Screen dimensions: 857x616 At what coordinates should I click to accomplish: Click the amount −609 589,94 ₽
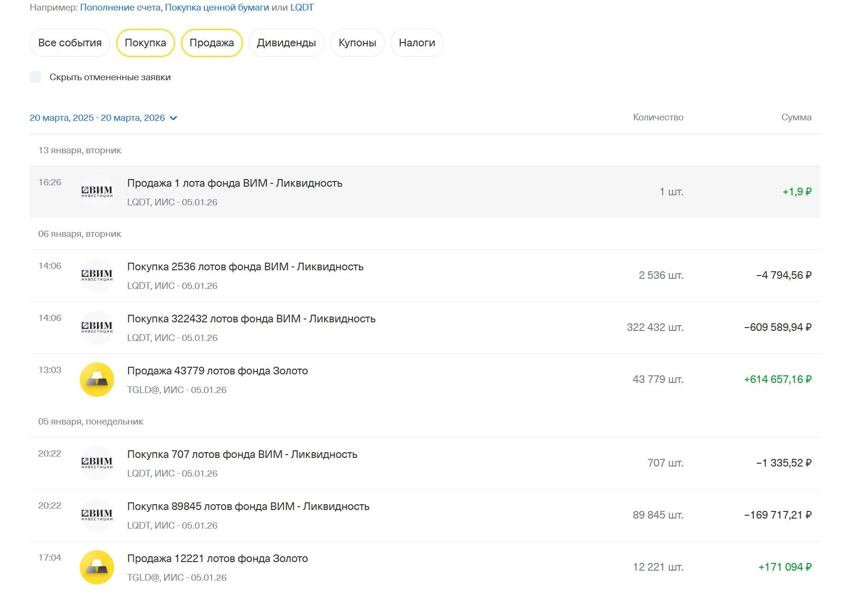tap(778, 328)
